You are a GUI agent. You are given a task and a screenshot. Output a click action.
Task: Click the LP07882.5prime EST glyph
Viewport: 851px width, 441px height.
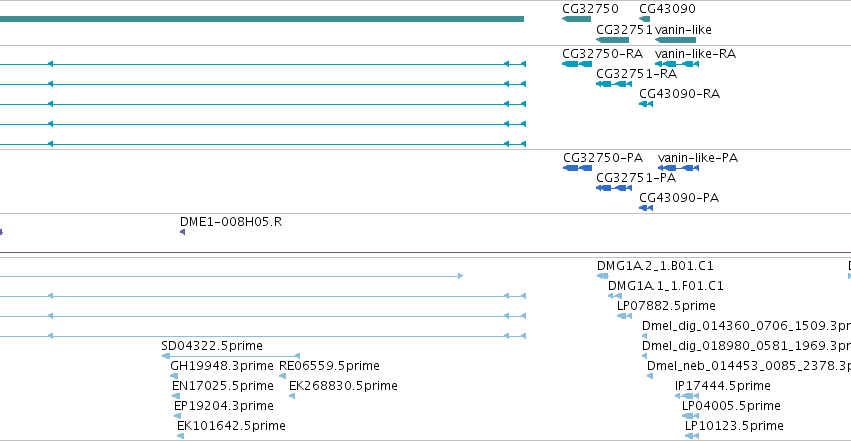624,316
